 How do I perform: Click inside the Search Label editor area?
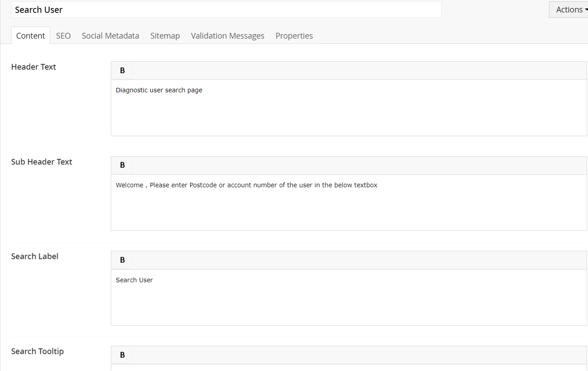[349, 297]
